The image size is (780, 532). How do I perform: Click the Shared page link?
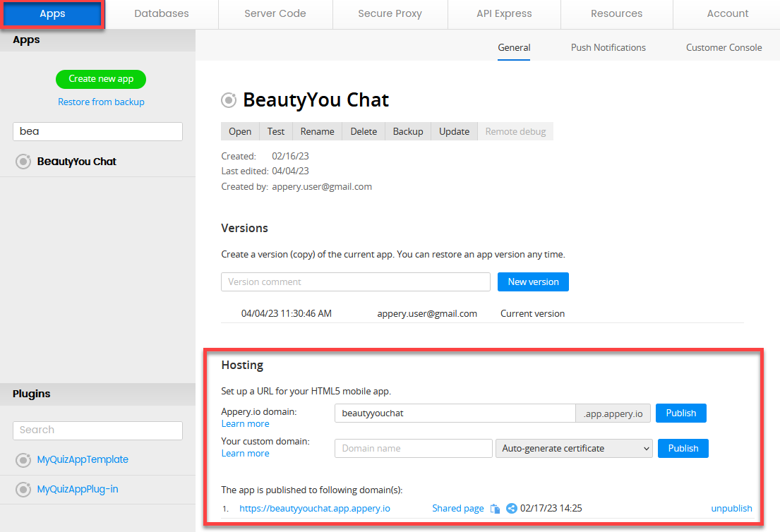click(x=457, y=509)
